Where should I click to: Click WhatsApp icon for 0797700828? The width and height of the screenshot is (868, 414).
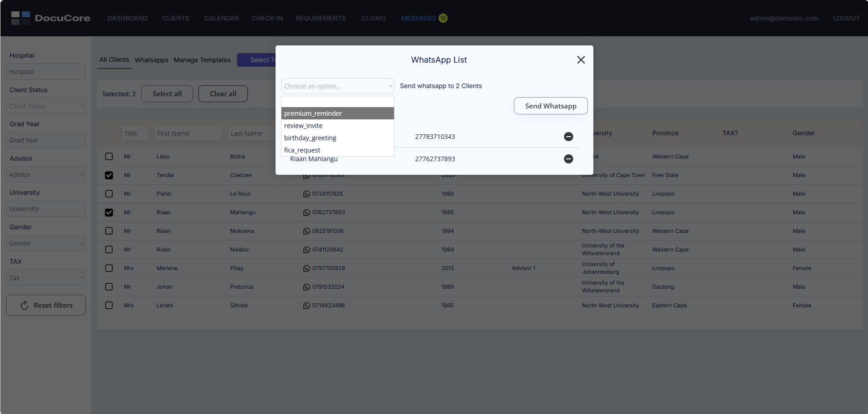click(306, 268)
